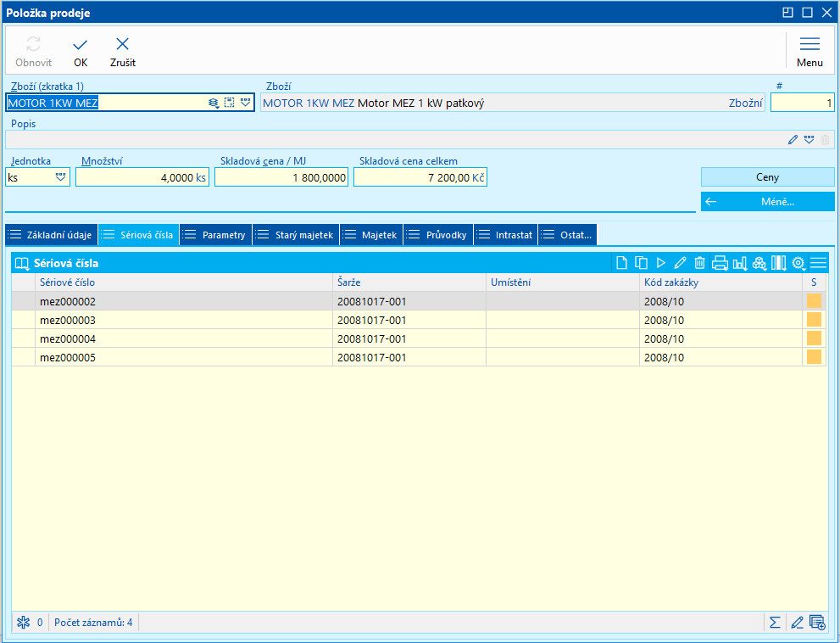Screen dimensions: 840x643
Task: Open the column settings gear icon
Action: point(798,263)
